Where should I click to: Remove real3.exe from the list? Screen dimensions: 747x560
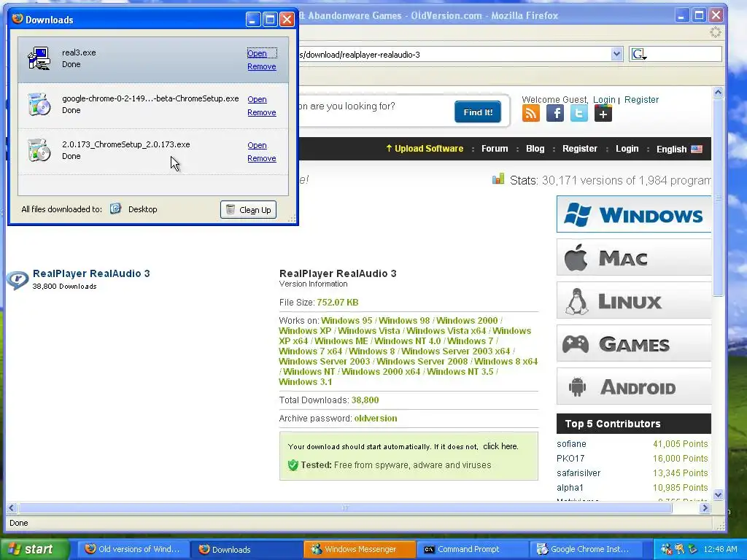pyautogui.click(x=262, y=66)
